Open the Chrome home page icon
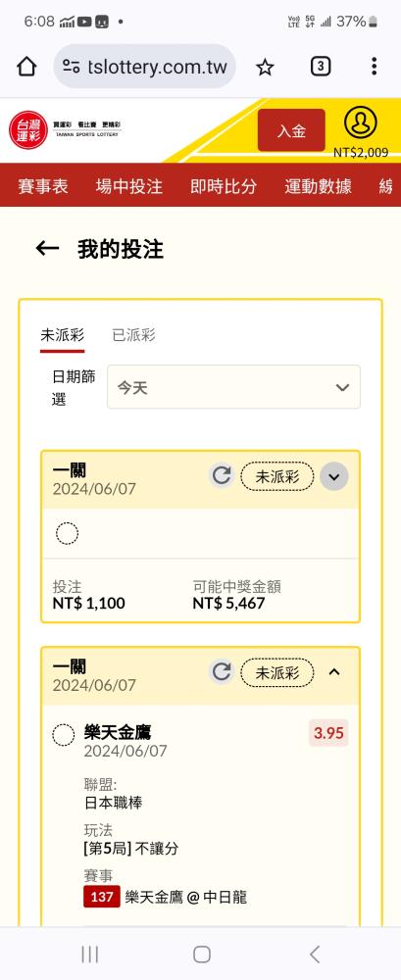Image resolution: width=401 pixels, height=980 pixels. pos(26,67)
